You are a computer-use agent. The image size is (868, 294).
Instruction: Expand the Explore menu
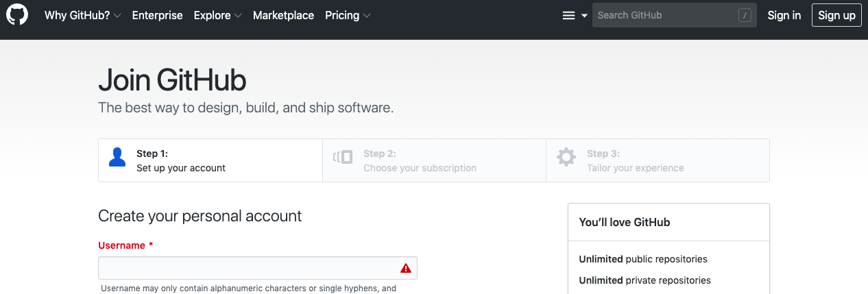coord(217,15)
